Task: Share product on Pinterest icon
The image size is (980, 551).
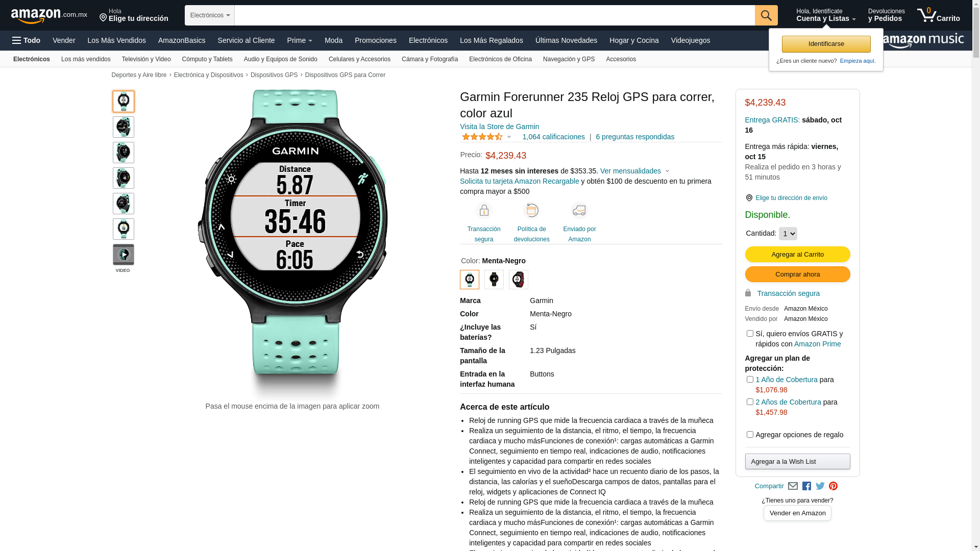Action: click(834, 486)
